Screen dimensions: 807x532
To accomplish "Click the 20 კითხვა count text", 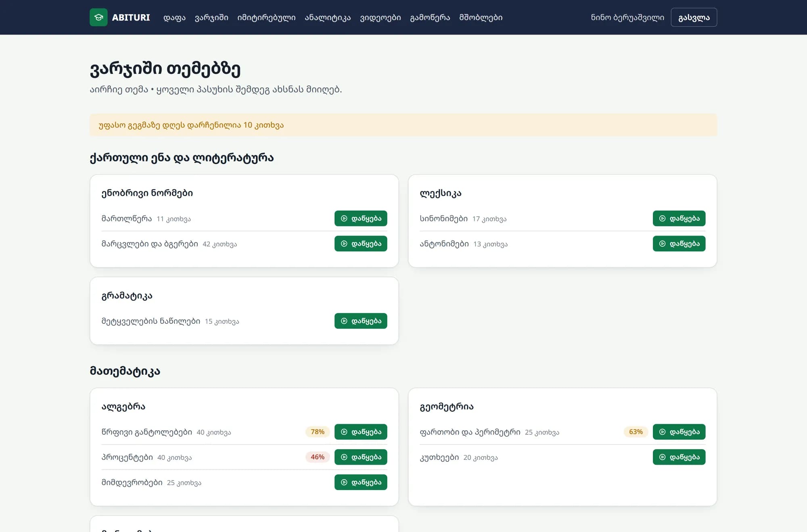I will pos(481,457).
